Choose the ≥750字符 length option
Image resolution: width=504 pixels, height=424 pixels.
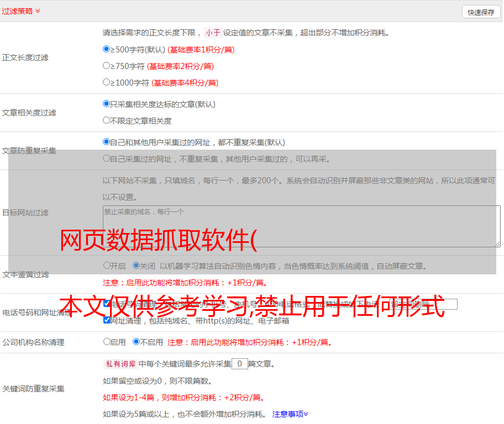tap(107, 66)
